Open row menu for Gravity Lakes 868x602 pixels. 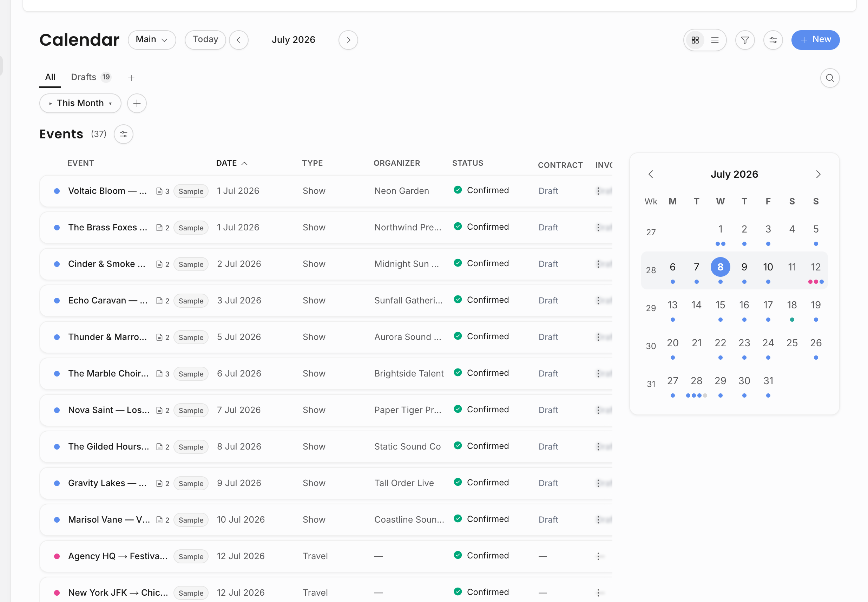point(598,483)
